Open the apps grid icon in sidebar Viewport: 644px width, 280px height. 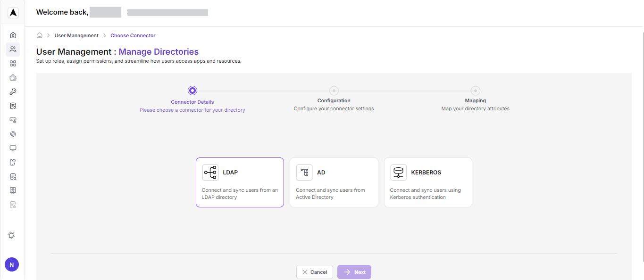tap(13, 63)
